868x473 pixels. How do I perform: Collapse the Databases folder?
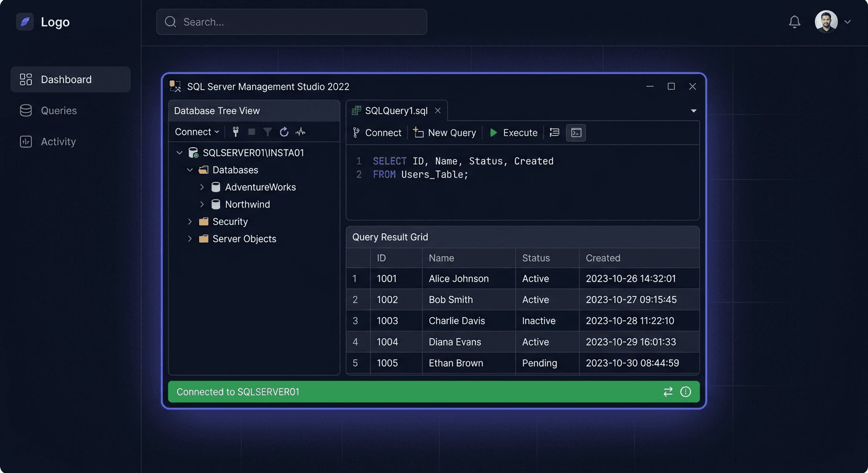click(x=190, y=170)
